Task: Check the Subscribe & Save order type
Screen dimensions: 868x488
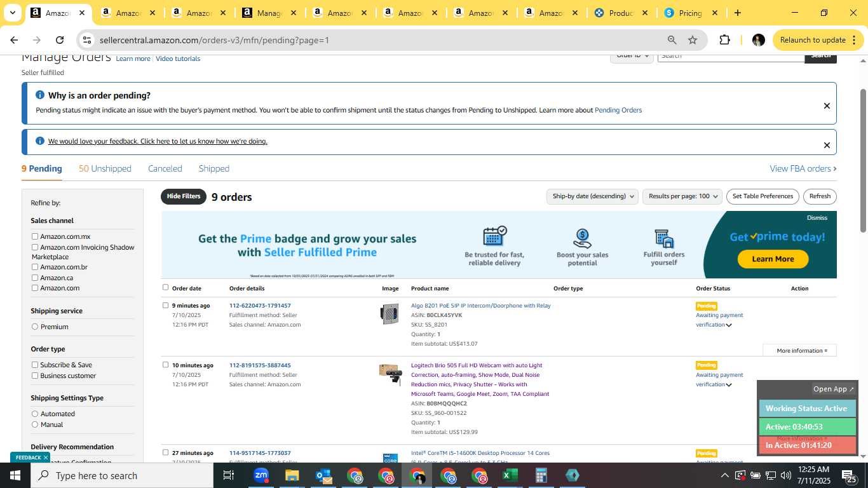Action: pyautogui.click(x=35, y=365)
